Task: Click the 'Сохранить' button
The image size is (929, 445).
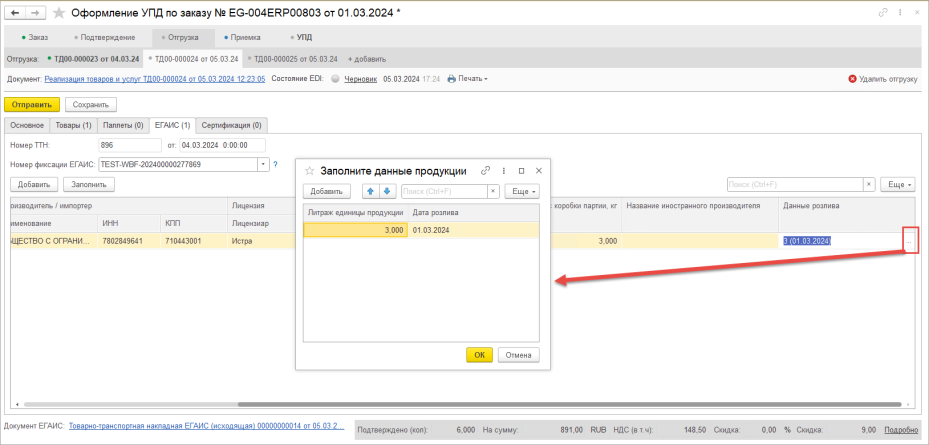Action: [91, 105]
